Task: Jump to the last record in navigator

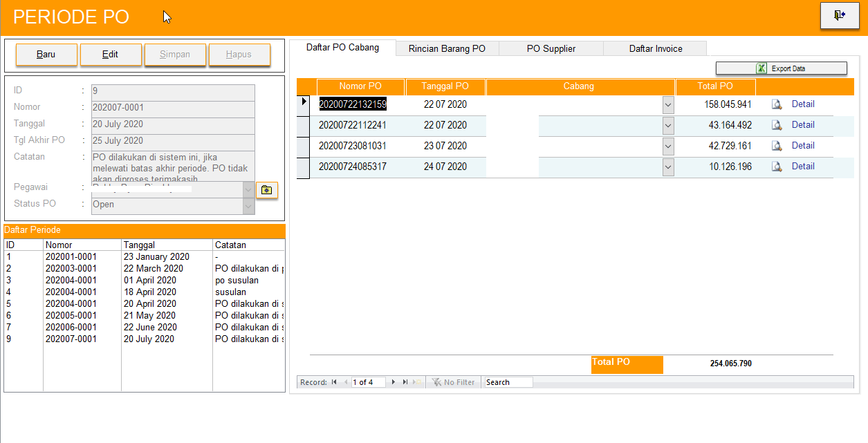Action: click(405, 382)
